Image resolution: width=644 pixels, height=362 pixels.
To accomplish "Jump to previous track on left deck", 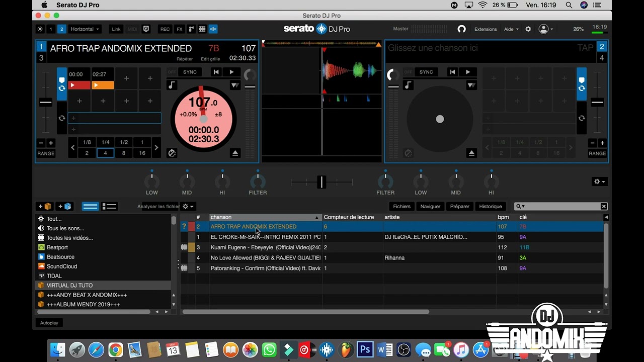I will pos(216,72).
